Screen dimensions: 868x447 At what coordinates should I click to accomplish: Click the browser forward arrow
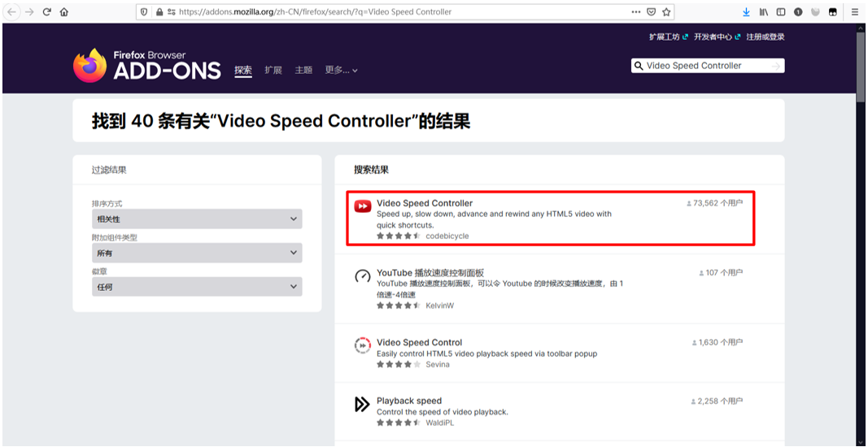pyautogui.click(x=30, y=11)
